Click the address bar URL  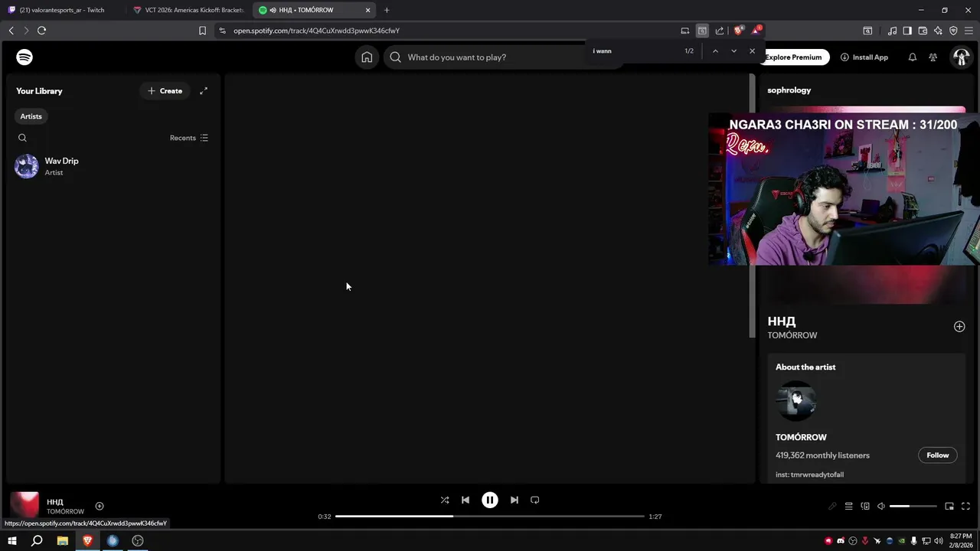tap(317, 31)
